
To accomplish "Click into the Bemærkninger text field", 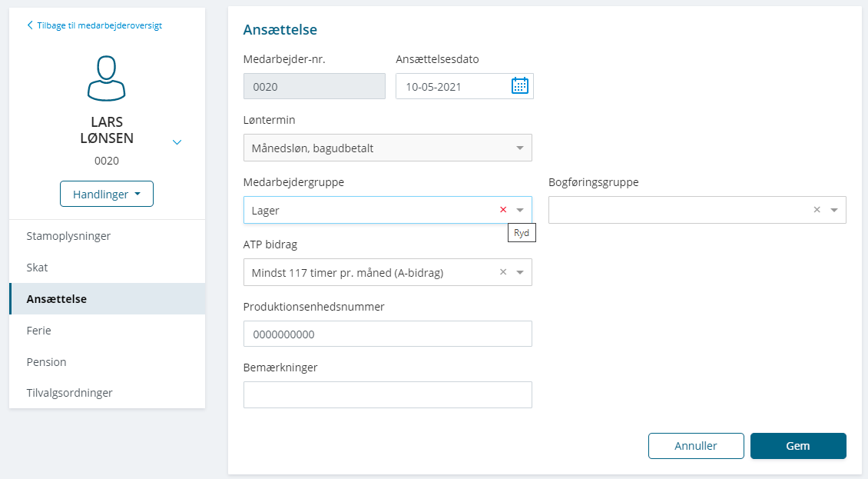I will pyautogui.click(x=387, y=395).
